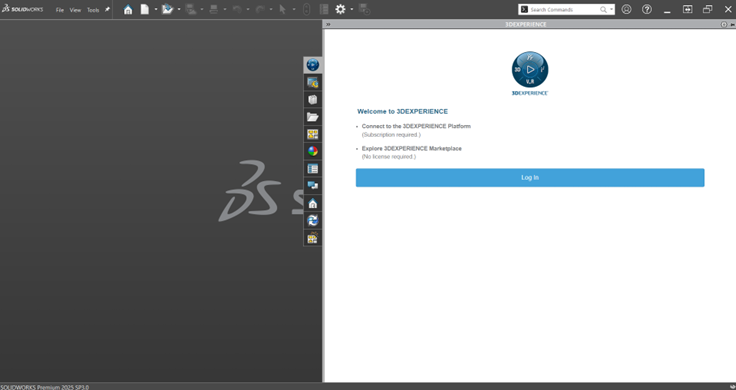
Task: Click inside the Search Commands field
Action: [x=565, y=9]
